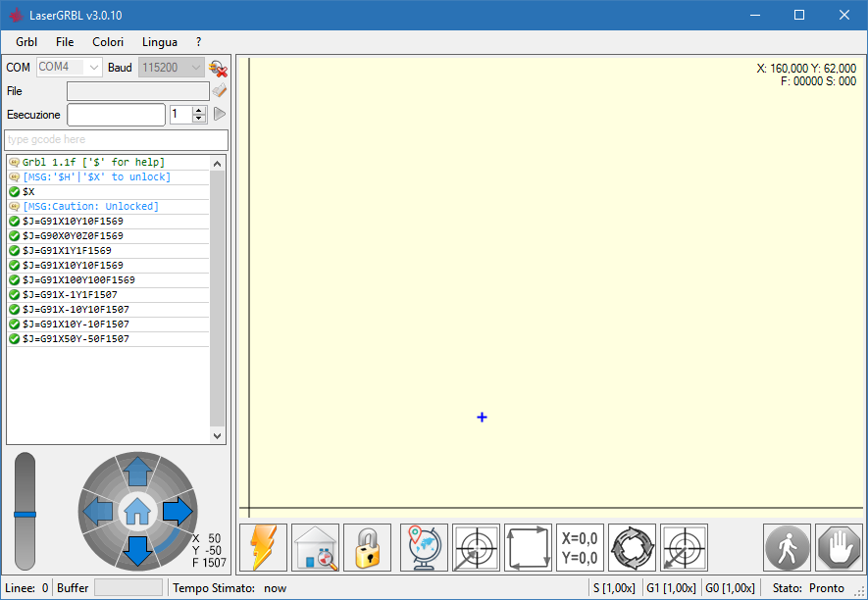This screenshot has width=868, height=600.
Task: Click the Buffer progress bar
Action: (x=128, y=588)
